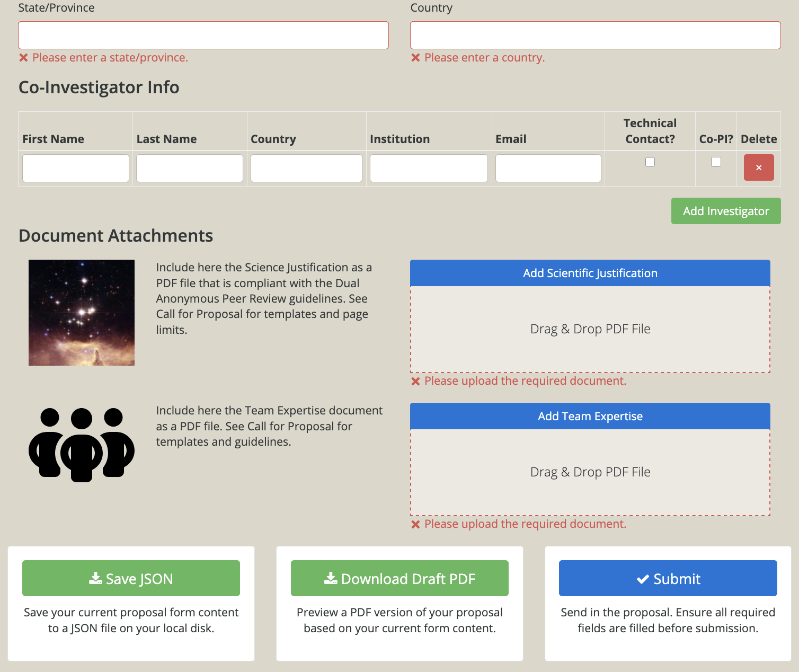This screenshot has height=672, width=799.
Task: Click the Add Team Expertise header
Action: (590, 416)
